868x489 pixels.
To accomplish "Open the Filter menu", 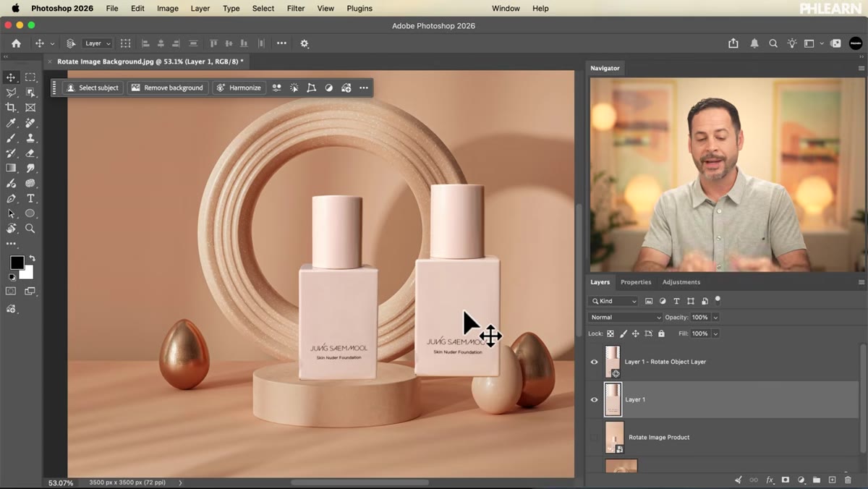I will (296, 8).
